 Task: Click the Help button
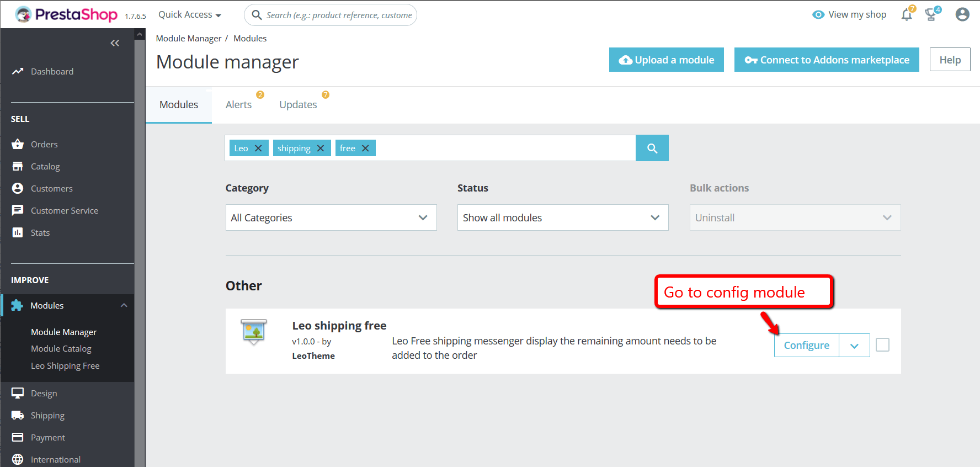tap(950, 60)
